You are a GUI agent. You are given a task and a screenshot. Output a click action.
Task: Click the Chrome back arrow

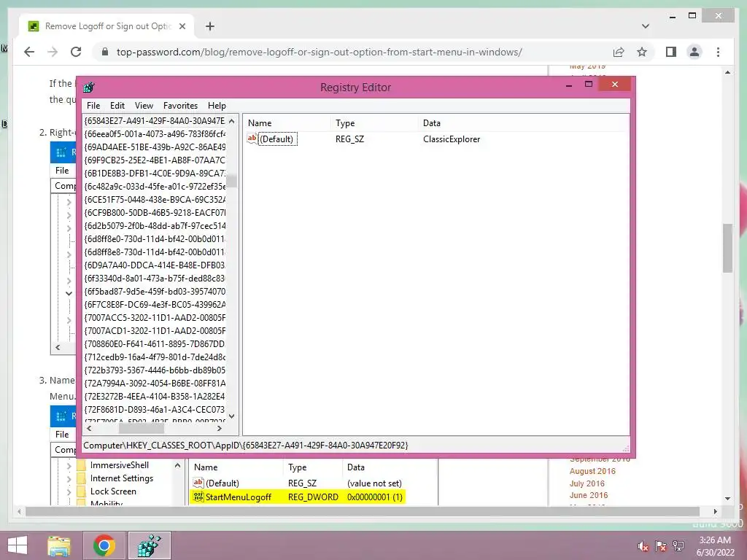[x=29, y=52]
